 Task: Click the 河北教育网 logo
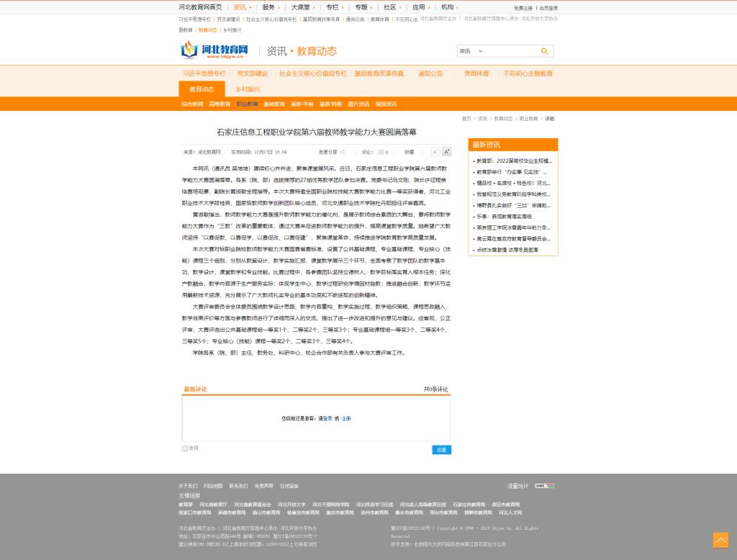214,50
